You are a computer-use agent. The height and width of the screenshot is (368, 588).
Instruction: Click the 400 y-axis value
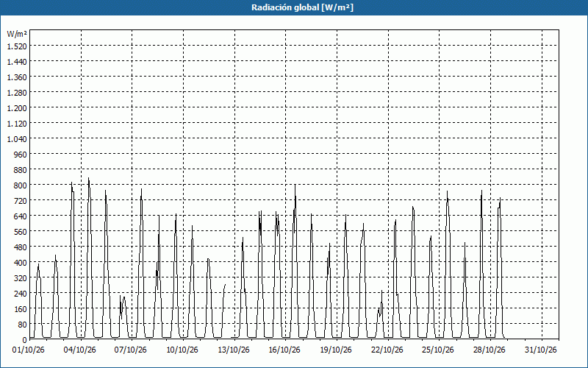pos(21,263)
